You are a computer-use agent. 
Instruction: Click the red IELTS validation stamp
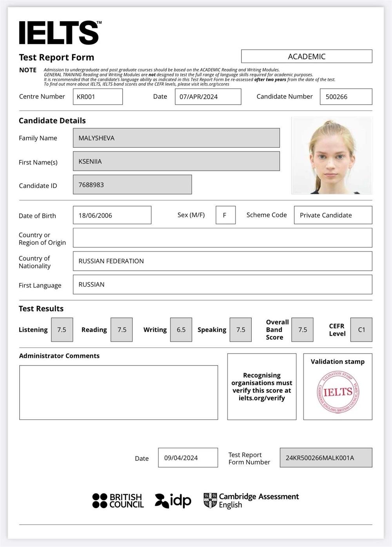[338, 392]
